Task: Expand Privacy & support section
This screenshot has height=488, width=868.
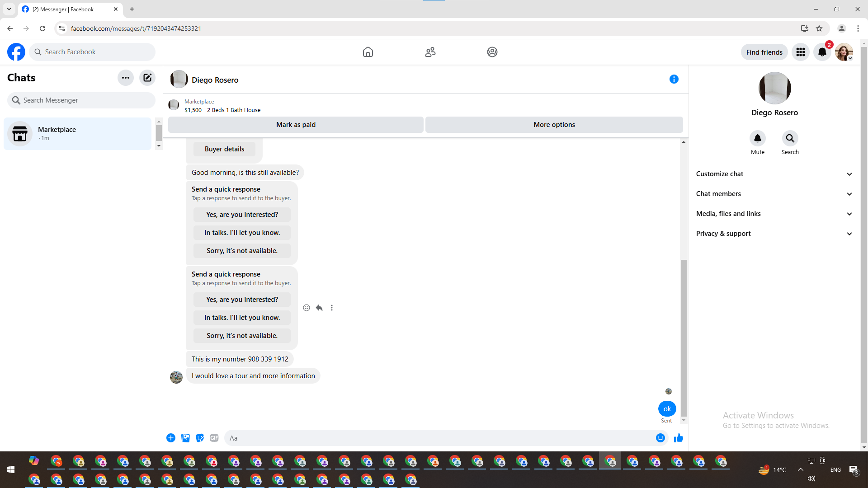Action: tap(774, 234)
